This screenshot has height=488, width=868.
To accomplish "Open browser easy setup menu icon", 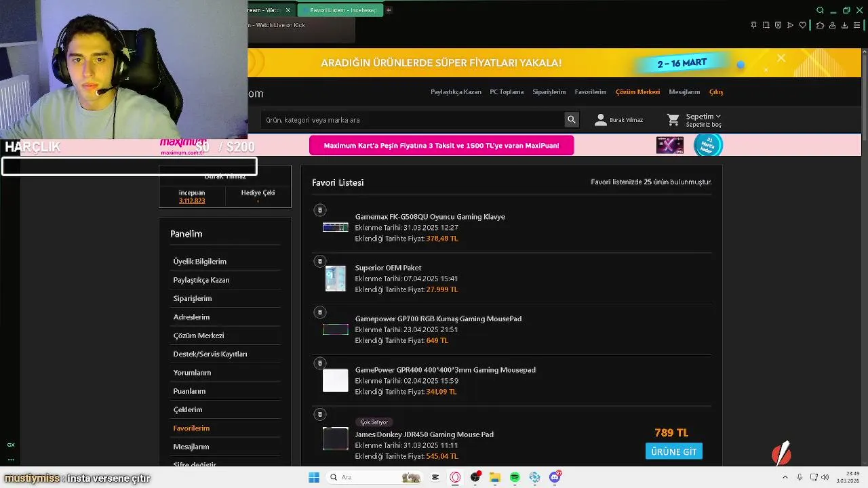I will 856,25.
